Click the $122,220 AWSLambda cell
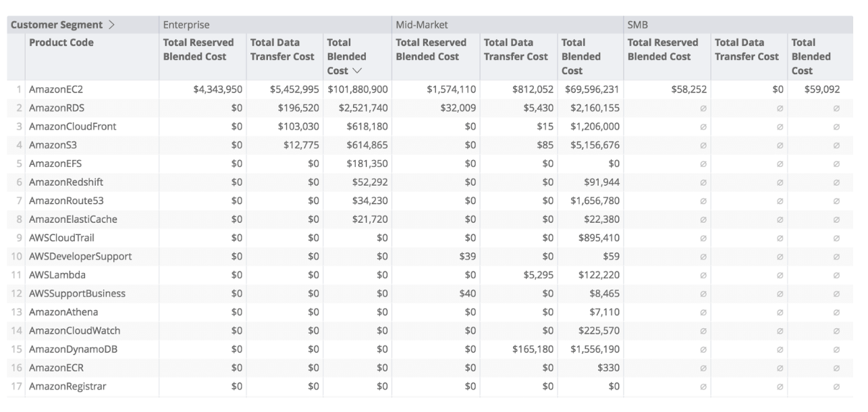 pos(599,275)
